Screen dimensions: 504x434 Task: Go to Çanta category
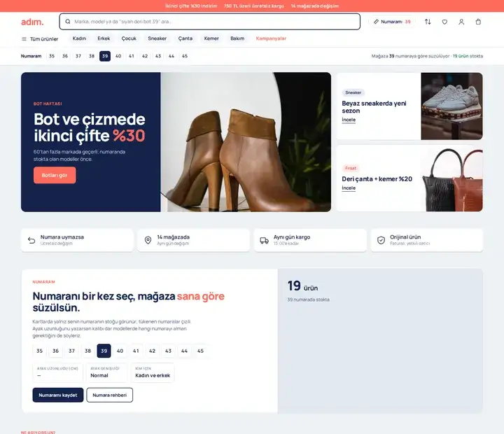tap(185, 38)
